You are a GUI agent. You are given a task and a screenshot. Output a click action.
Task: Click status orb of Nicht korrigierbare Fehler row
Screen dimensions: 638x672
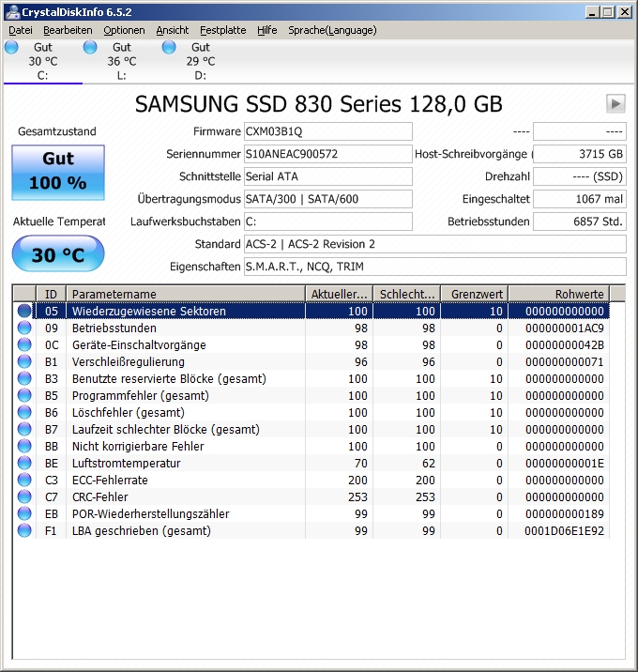click(24, 446)
